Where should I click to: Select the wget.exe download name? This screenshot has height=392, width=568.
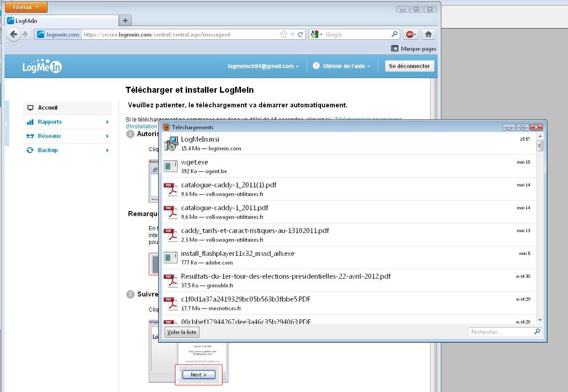pyautogui.click(x=194, y=162)
